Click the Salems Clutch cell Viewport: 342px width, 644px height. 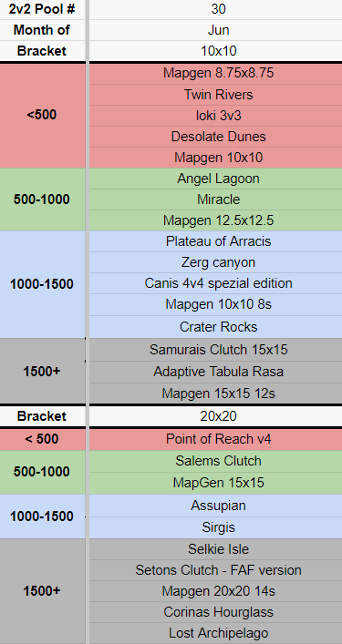(x=215, y=461)
